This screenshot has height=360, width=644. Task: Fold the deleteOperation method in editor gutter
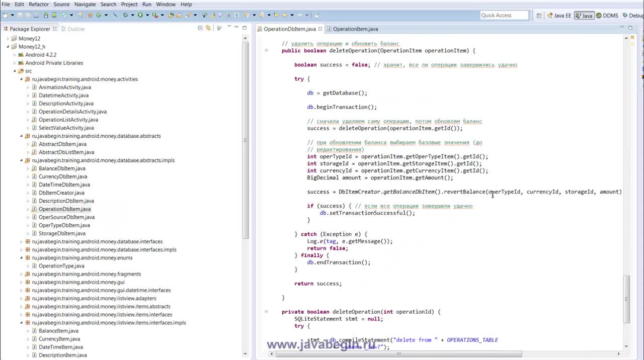[x=267, y=51]
